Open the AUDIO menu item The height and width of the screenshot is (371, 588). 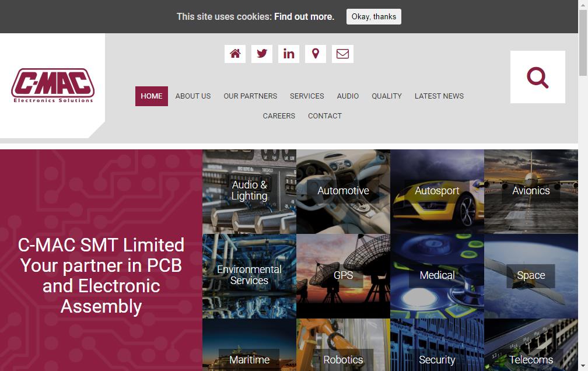pos(348,96)
